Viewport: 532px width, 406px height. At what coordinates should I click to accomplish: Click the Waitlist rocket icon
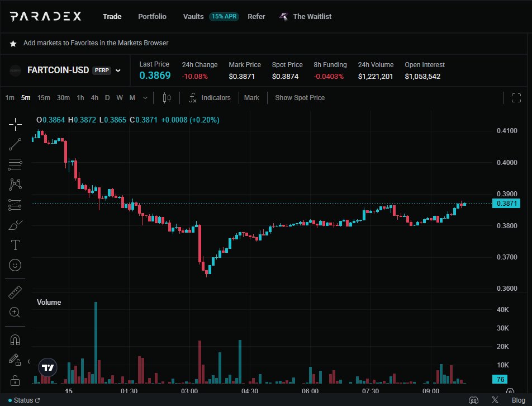[x=283, y=16]
